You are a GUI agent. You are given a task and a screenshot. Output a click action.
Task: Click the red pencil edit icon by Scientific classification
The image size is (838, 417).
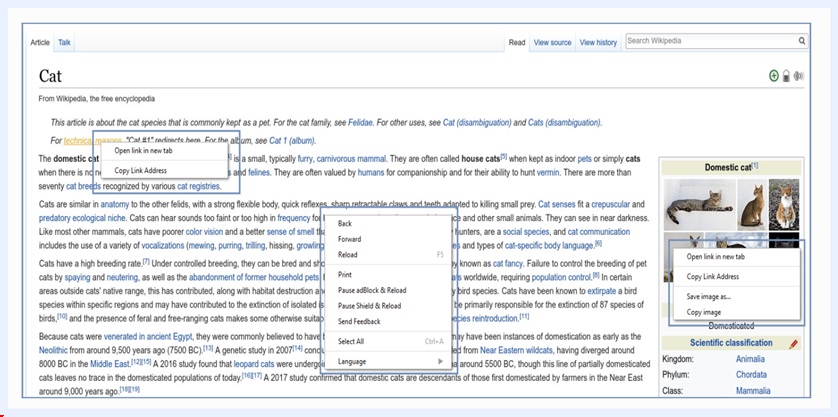794,343
